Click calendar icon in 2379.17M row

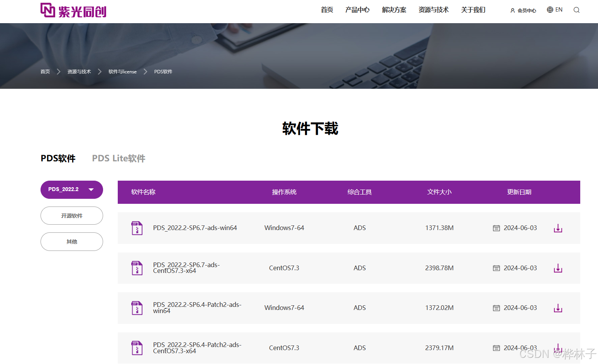(496, 348)
